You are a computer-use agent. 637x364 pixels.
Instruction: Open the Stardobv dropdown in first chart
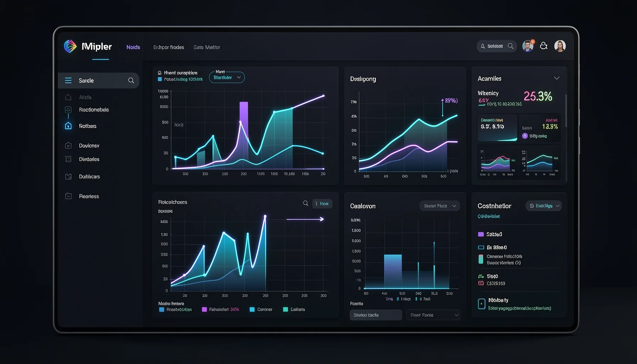(x=227, y=77)
